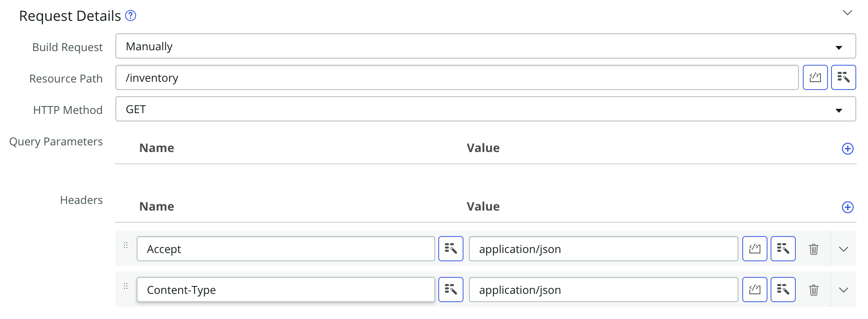Open variable picker for Accept name
Screen dimensions: 868x319
pyautogui.click(x=451, y=249)
